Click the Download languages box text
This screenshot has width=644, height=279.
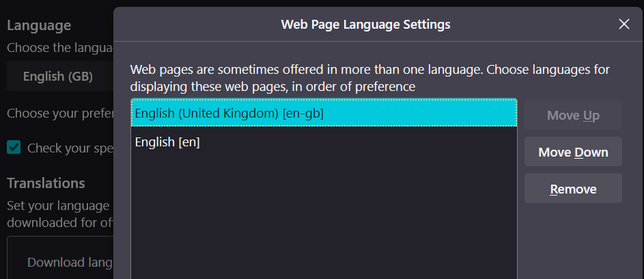[70, 263]
